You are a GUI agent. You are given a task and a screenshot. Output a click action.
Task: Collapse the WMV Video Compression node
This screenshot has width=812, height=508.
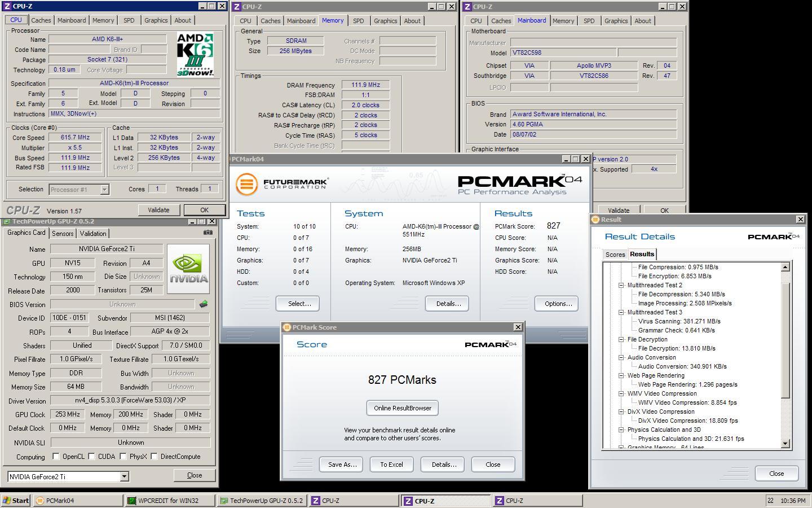point(621,393)
